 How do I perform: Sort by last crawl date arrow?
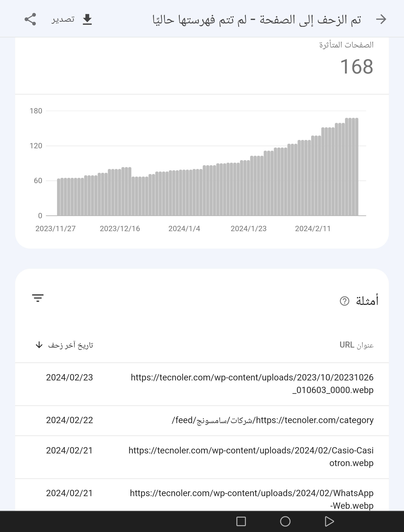39,345
